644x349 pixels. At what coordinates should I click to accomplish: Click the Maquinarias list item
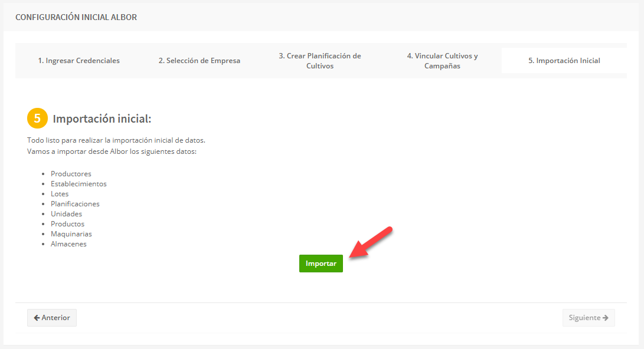[71, 234]
